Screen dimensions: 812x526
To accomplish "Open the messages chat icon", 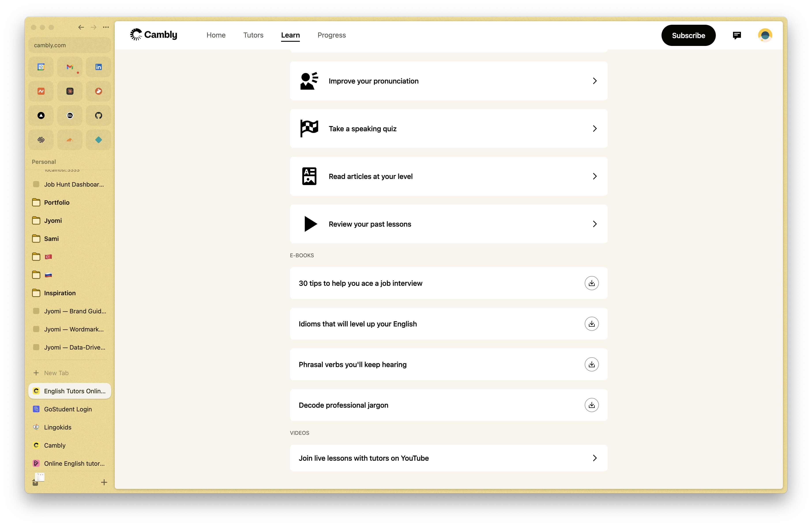I will (737, 35).
